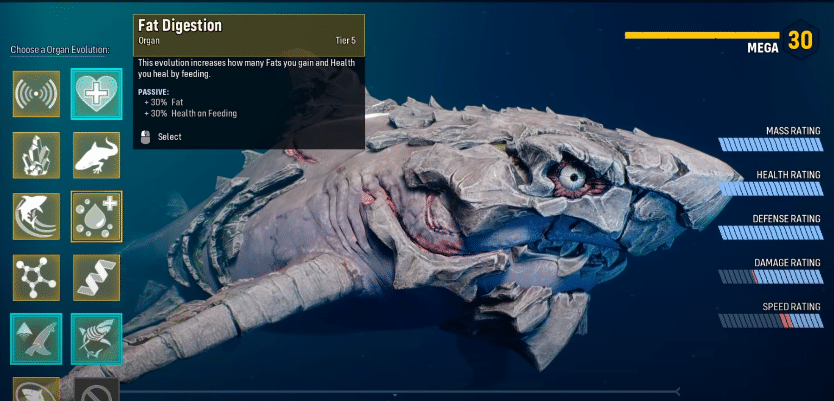Pick the crystal minerals organ evolution icon

point(36,155)
